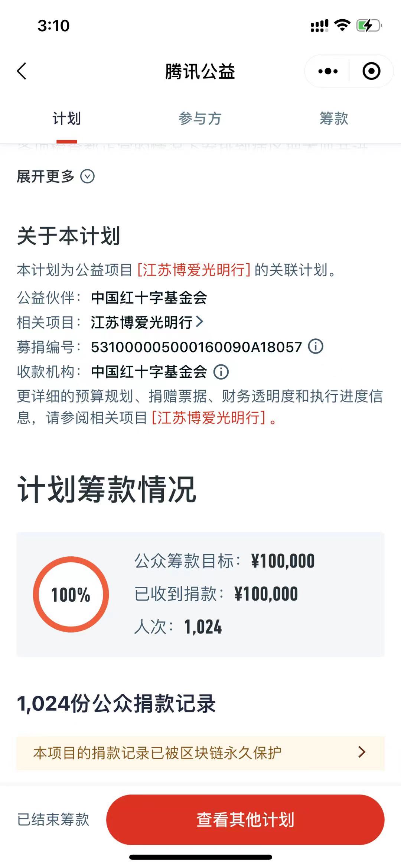The height and width of the screenshot is (868, 401).
Task: Expand the 展开更多 section
Action: click(x=56, y=176)
